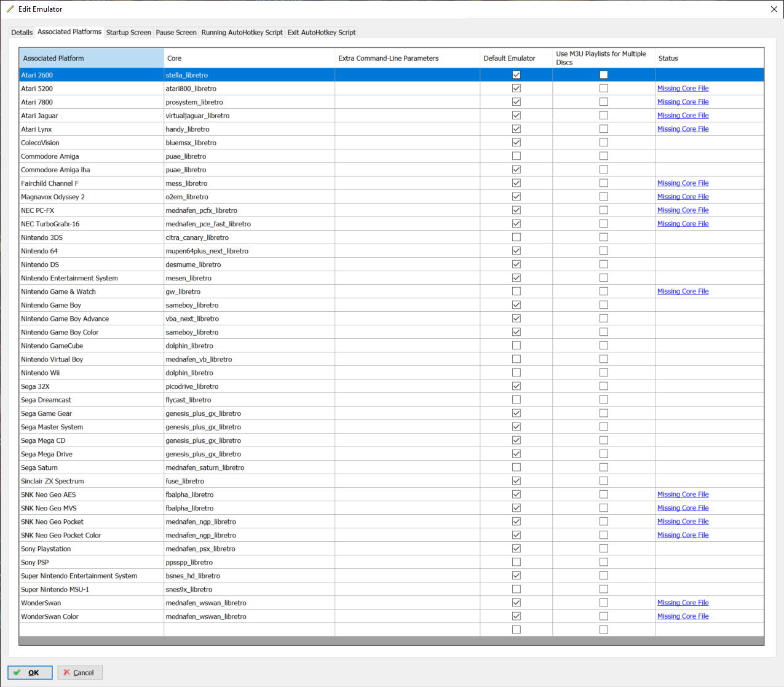Viewport: 784px width, 687px height.
Task: Close the Edit Emulator window
Action: [x=774, y=9]
